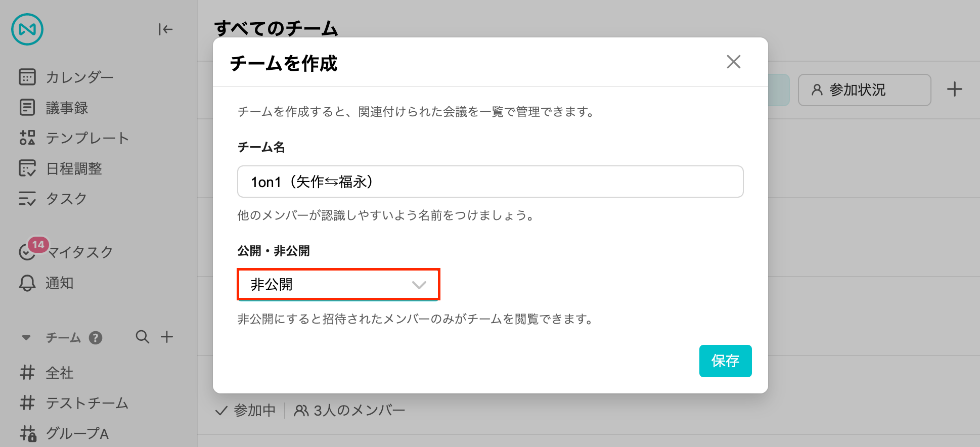Close the チームを作成 dialog
Viewport: 980px width, 447px height.
pyautogui.click(x=734, y=62)
